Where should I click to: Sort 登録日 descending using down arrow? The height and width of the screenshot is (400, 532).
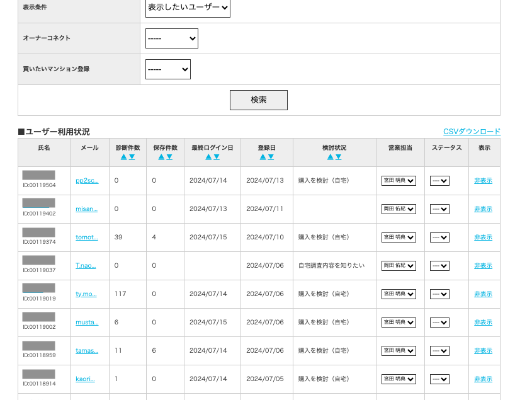pyautogui.click(x=271, y=157)
